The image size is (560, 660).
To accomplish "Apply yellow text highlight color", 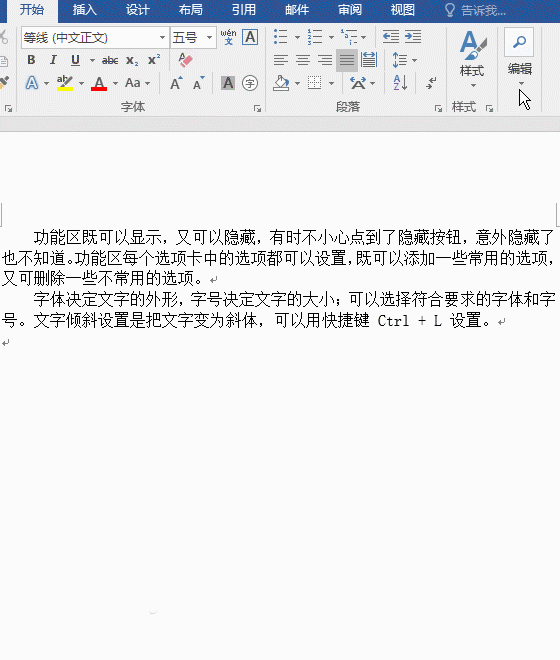I will click(x=65, y=83).
